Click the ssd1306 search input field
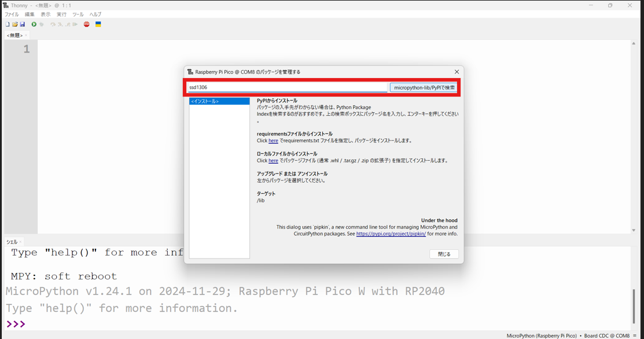This screenshot has height=339, width=644. [x=286, y=87]
